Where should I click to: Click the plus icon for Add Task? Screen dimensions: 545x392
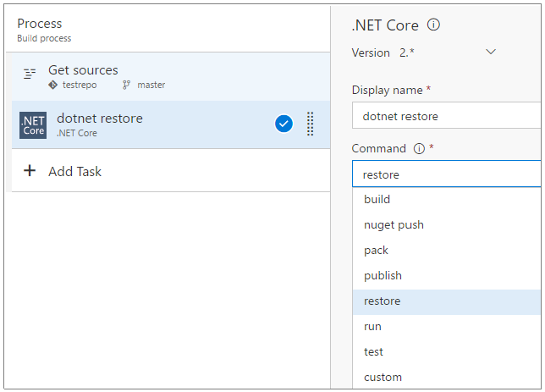click(30, 171)
